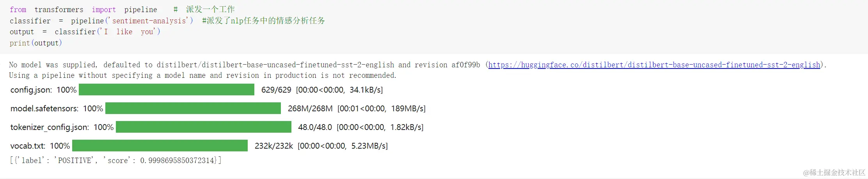
Task: Click the vocab.txt file label
Action: pyautogui.click(x=28, y=146)
